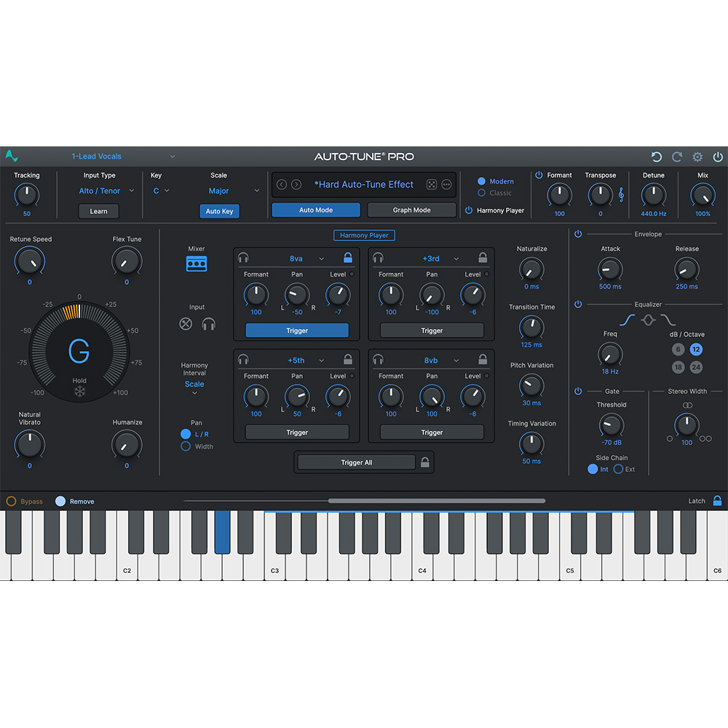Screen dimensions: 728x728
Task: Select L / R pan radio button
Action: point(186,434)
